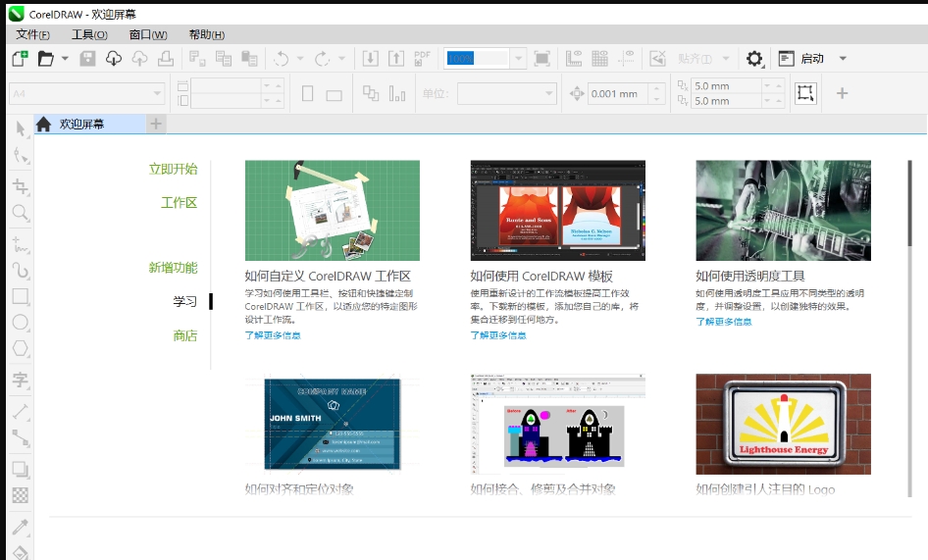Screen dimensions: 928x560
Task: Select the Eyedropper tool
Action: pyautogui.click(x=21, y=527)
